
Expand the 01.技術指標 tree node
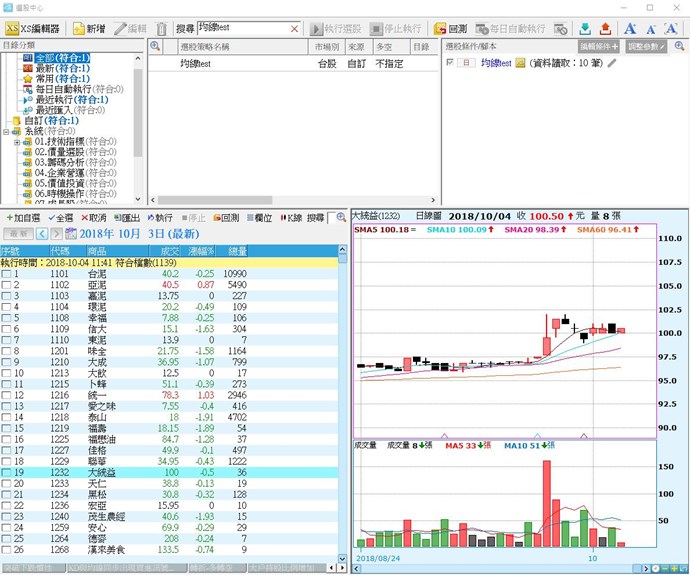(17, 141)
